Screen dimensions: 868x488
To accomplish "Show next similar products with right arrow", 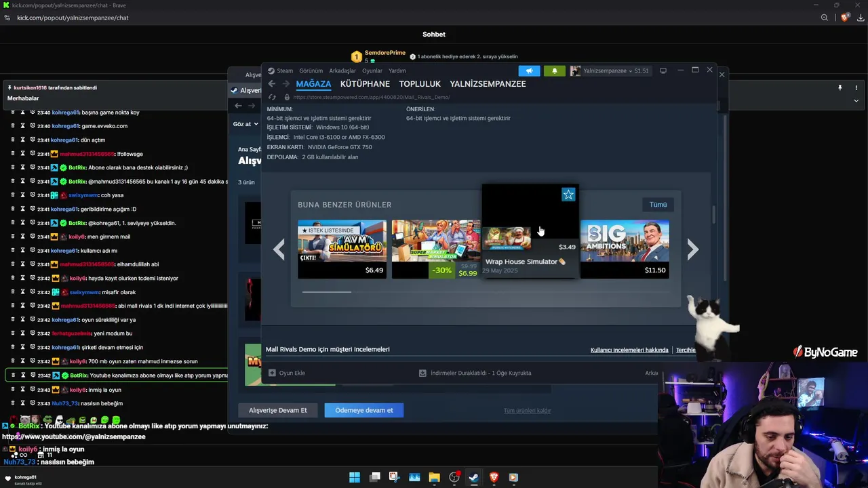I will 692,249.
